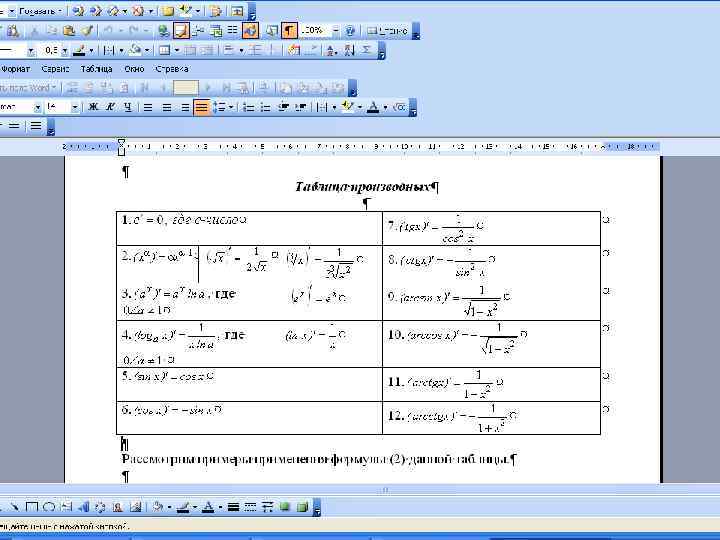Open the Справка menu
Screen dimensions: 720x540
[172, 69]
